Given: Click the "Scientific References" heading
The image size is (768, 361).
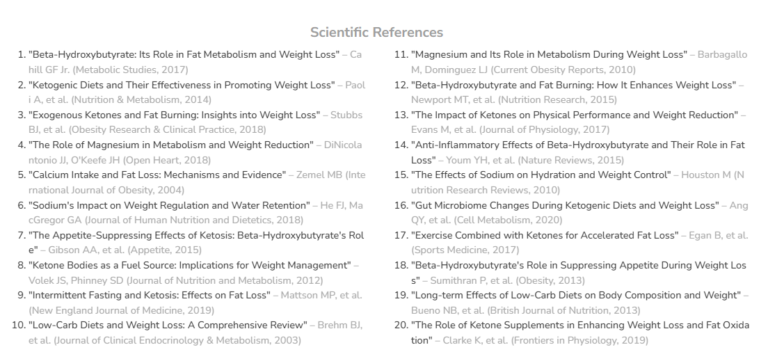Looking at the screenshot, I should 376,32.
